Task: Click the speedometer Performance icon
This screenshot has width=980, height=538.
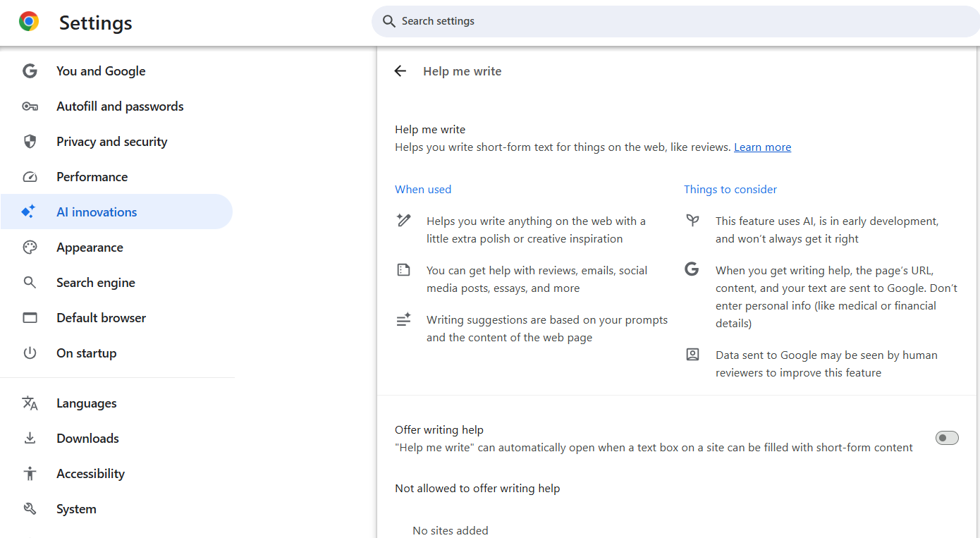Action: pyautogui.click(x=30, y=177)
